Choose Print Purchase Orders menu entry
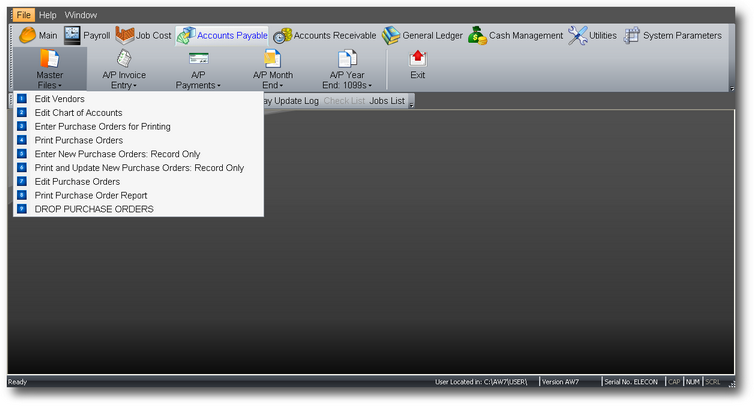The height and width of the screenshot is (406, 754). point(138,140)
